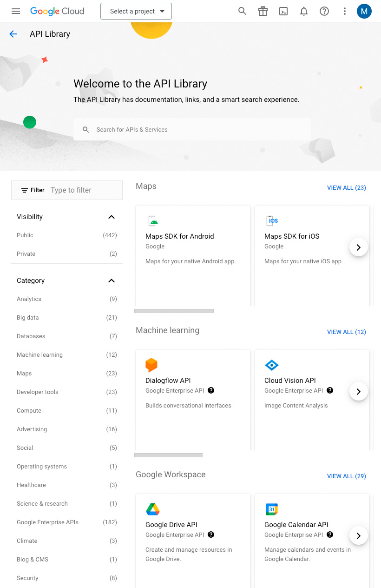Open the main navigation hamburger menu
Image resolution: width=381 pixels, height=588 pixels.
16,11
